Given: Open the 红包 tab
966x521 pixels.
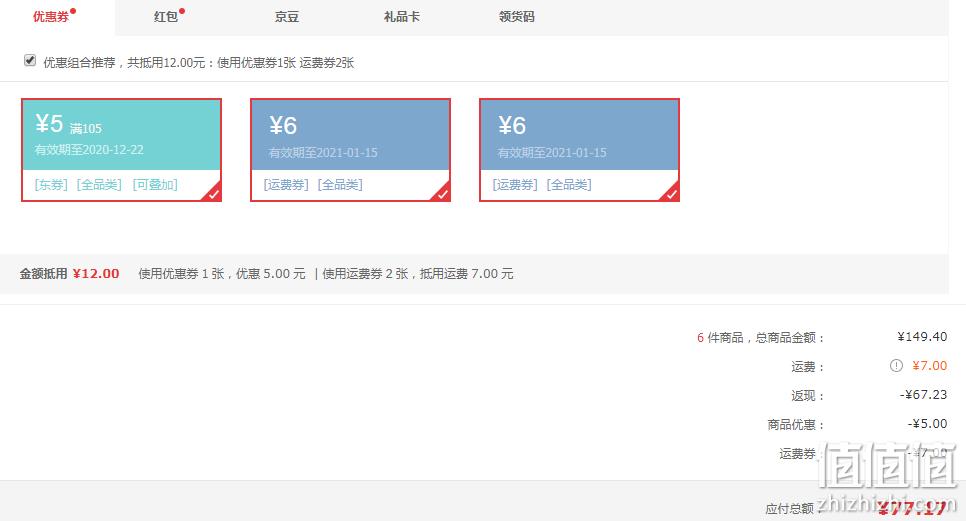Looking at the screenshot, I should click(166, 17).
